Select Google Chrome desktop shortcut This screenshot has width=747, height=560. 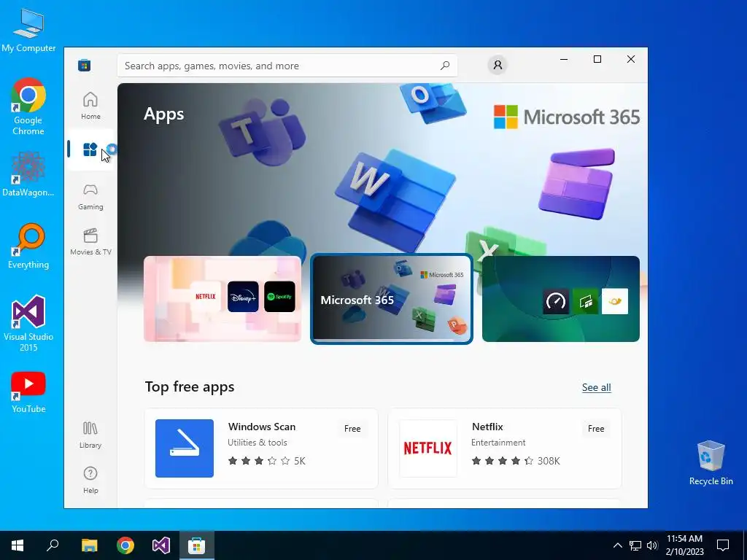(x=28, y=106)
